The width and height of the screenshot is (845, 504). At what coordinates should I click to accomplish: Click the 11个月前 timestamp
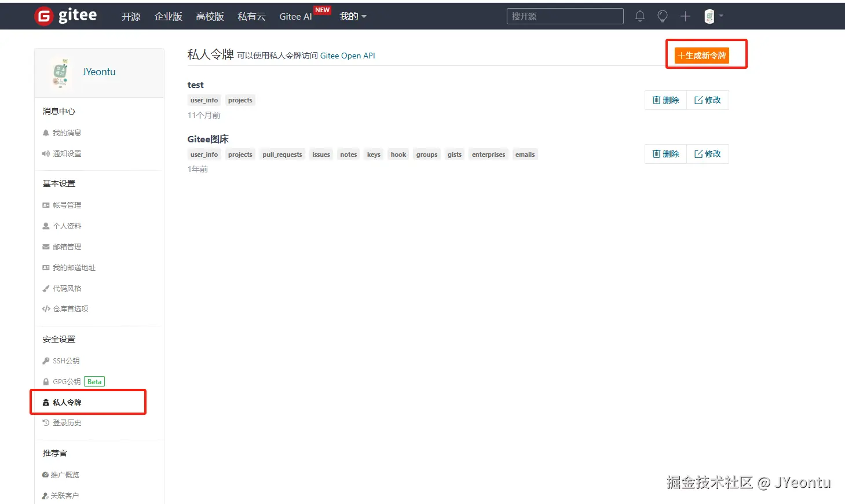coord(204,115)
